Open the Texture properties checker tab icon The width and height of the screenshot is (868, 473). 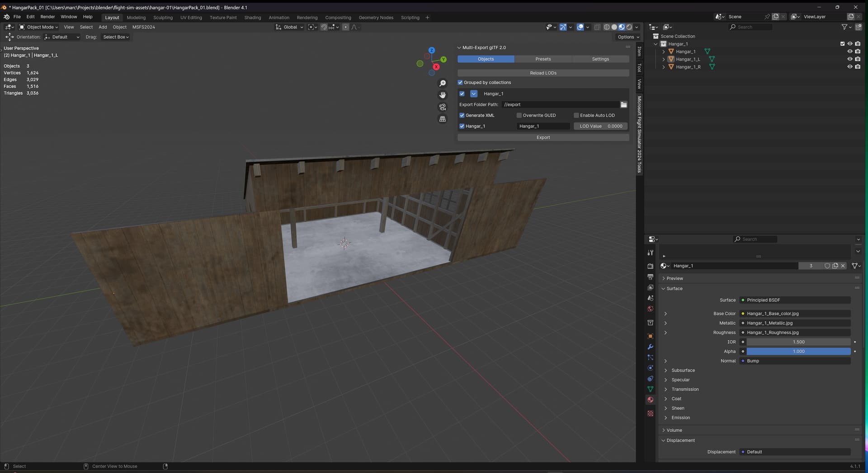tap(650, 413)
